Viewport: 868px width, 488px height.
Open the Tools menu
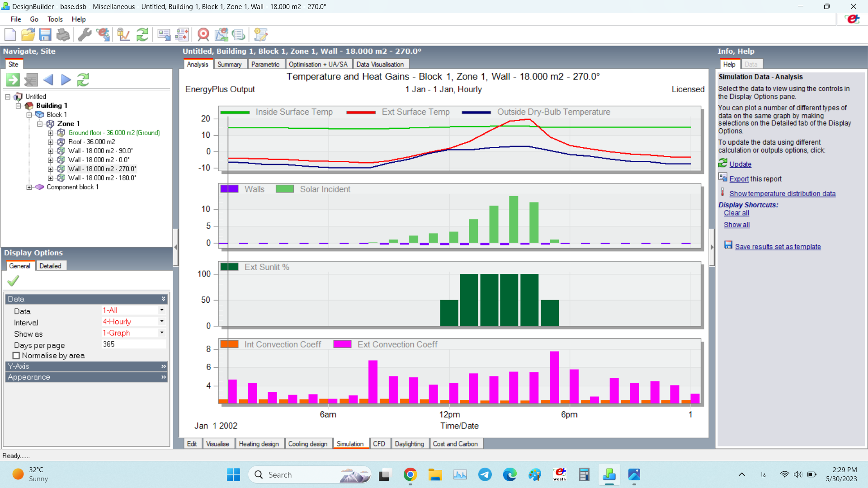pyautogui.click(x=55, y=19)
